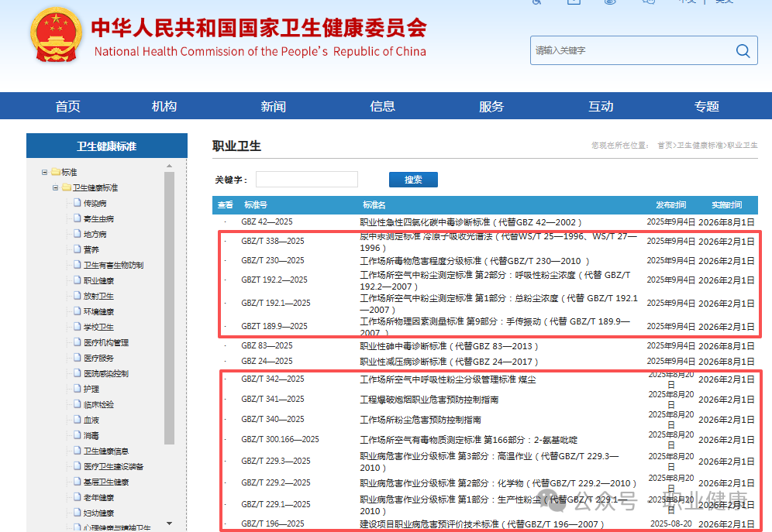Collapse the 标准 root tree node

45,172
